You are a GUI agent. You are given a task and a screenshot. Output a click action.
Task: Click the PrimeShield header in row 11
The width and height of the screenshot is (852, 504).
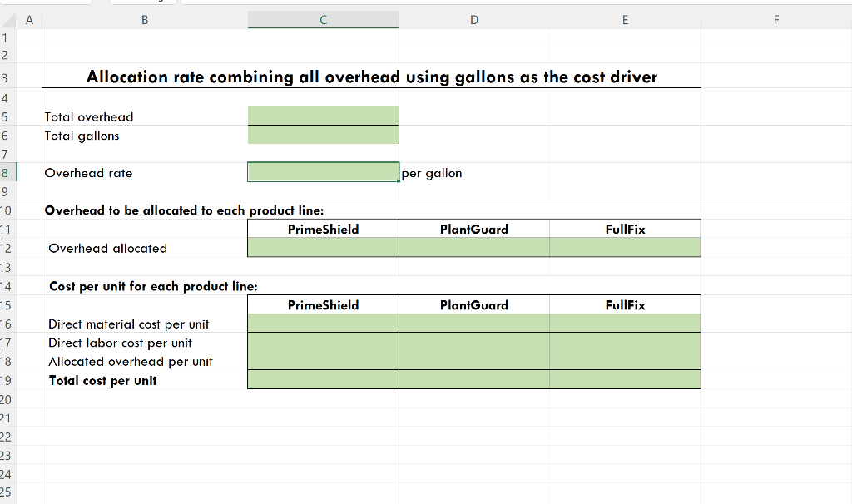pos(324,230)
